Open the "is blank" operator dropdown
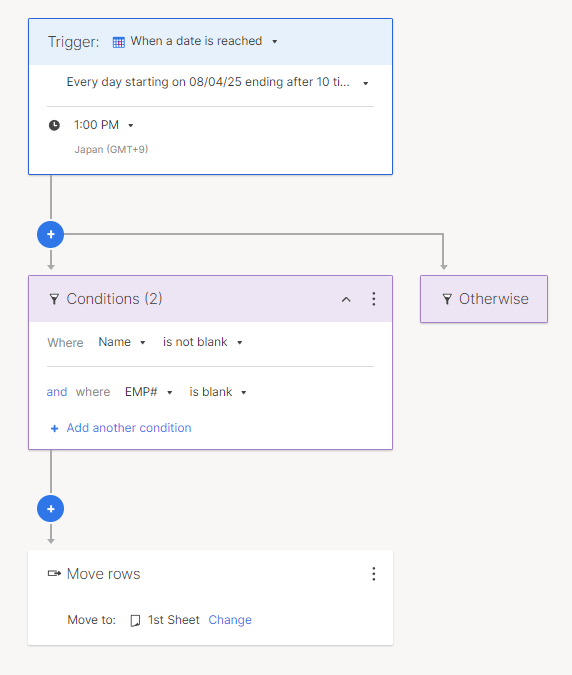Image resolution: width=572 pixels, height=675 pixels. pos(218,392)
